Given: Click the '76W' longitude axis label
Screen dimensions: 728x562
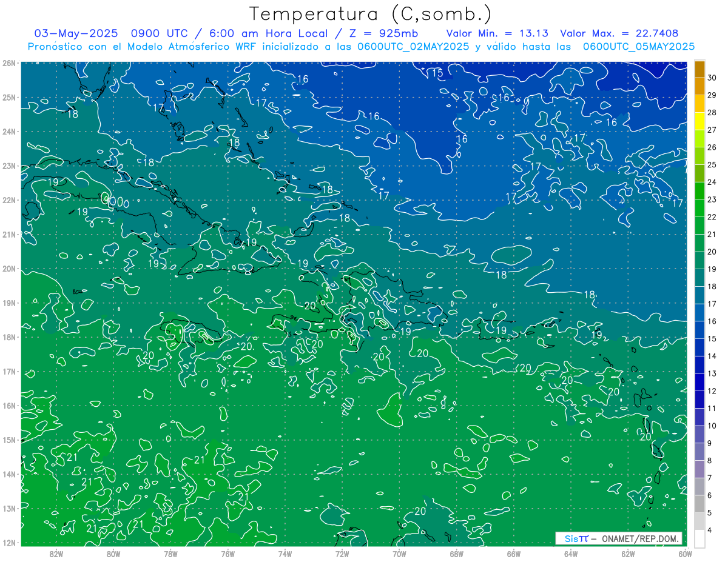Looking at the screenshot, I should [228, 553].
